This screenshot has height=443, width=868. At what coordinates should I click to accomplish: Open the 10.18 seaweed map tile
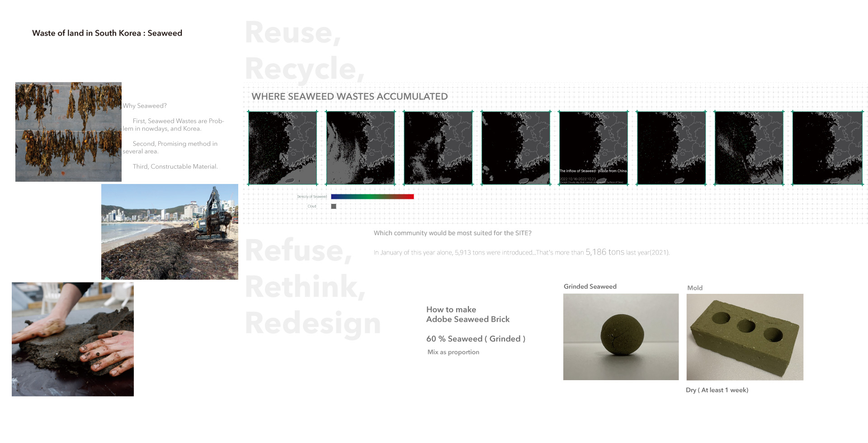438,148
